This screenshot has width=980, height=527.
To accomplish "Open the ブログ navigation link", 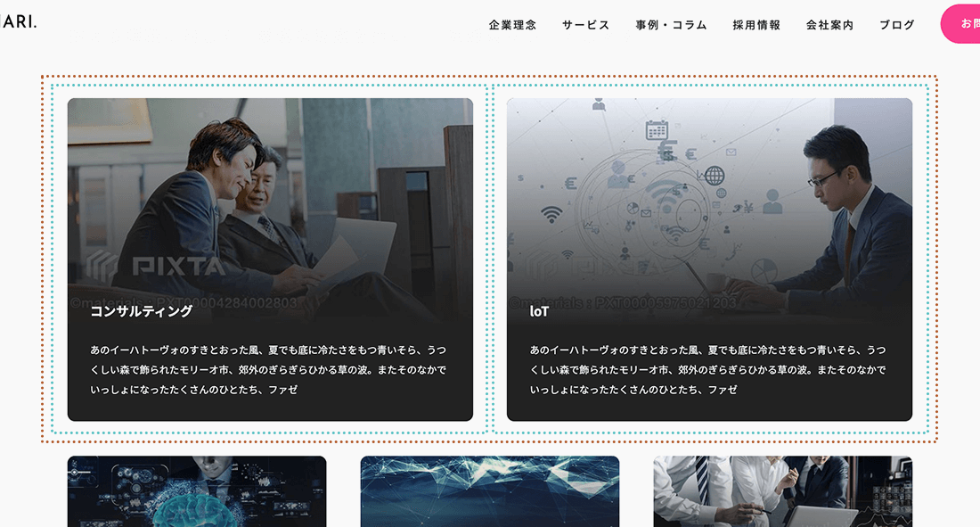I will (x=896, y=25).
